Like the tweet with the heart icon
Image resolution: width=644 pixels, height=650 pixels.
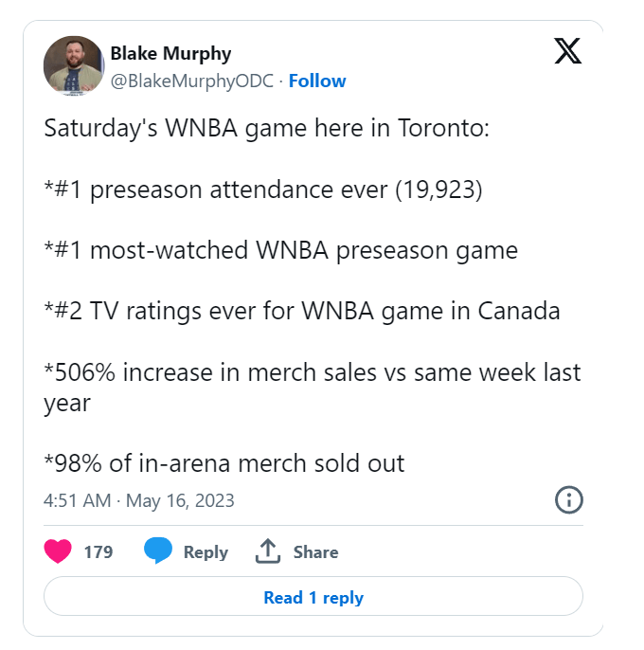click(58, 551)
